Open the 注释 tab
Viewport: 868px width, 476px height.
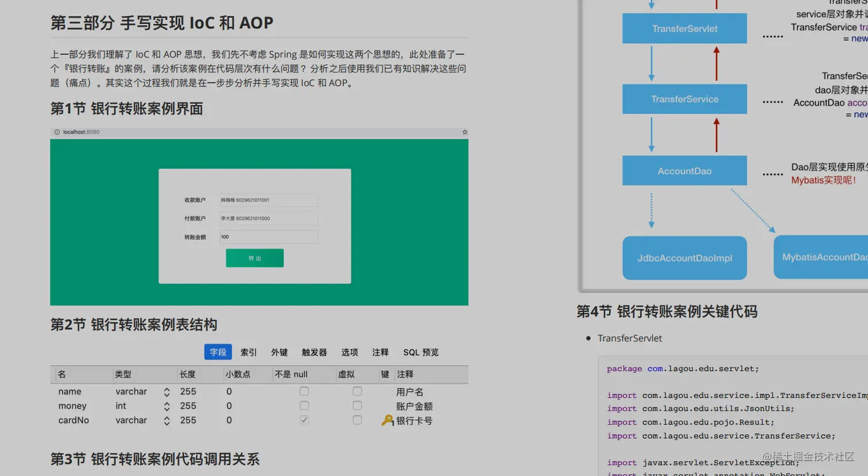pos(380,352)
